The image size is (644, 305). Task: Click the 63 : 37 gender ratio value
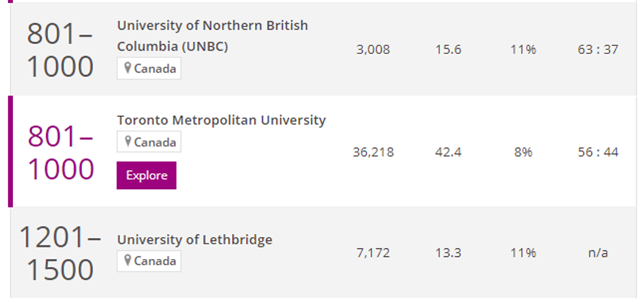coord(597,50)
